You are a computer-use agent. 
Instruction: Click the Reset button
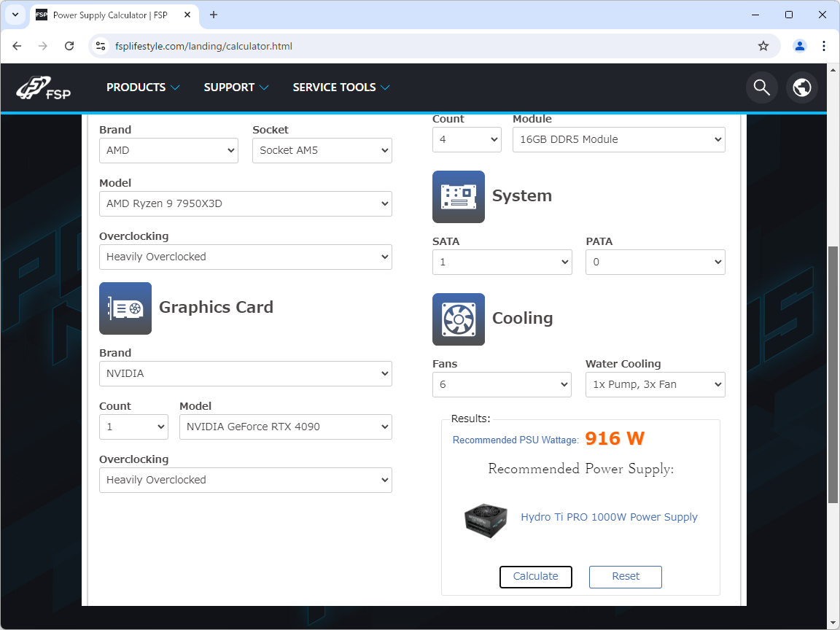625,577
